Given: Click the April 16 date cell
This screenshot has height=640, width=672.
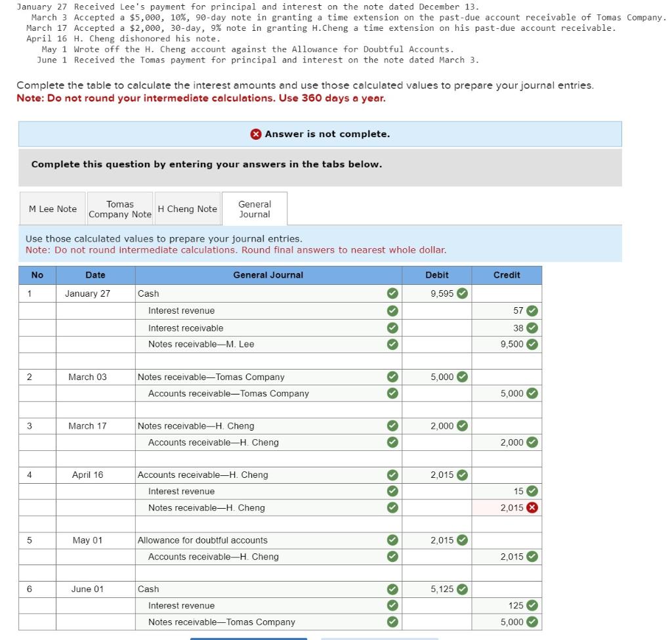Looking at the screenshot, I should (96, 475).
